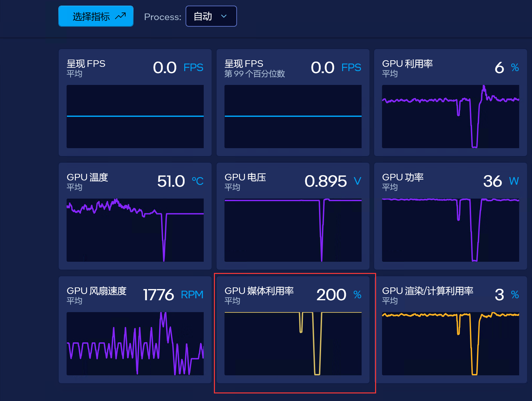
Task: Click the 36 W power reading
Action: point(501,181)
